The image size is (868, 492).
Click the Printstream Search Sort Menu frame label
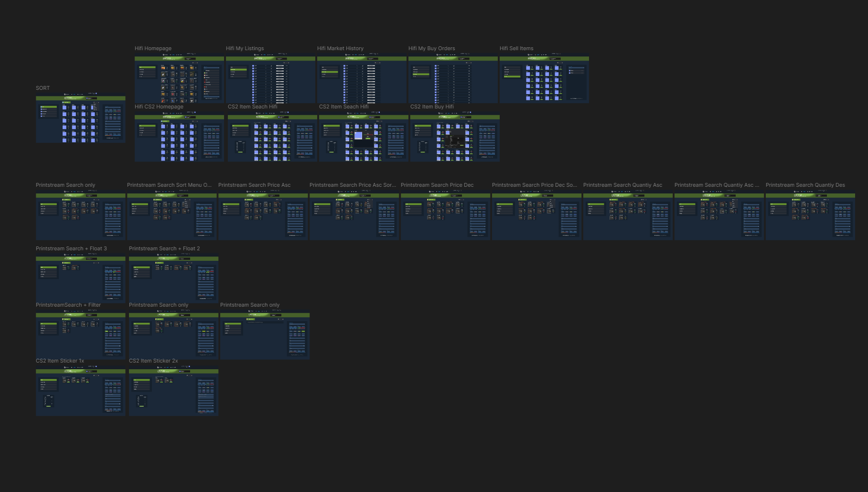click(x=169, y=185)
